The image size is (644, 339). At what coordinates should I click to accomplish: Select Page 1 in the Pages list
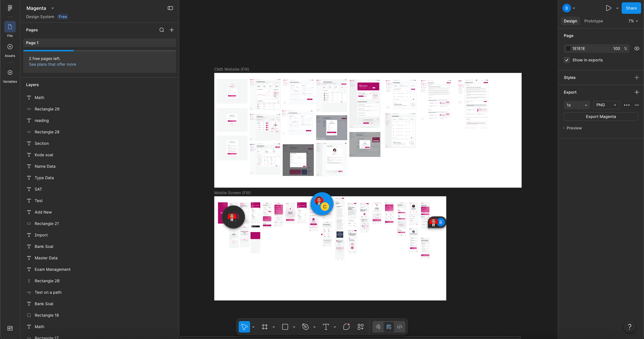[x=99, y=43]
